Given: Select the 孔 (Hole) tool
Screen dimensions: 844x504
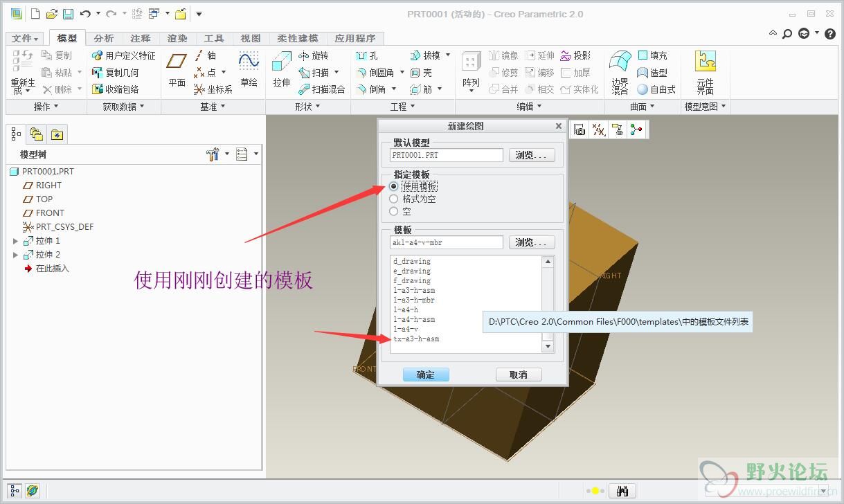Looking at the screenshot, I should [366, 55].
